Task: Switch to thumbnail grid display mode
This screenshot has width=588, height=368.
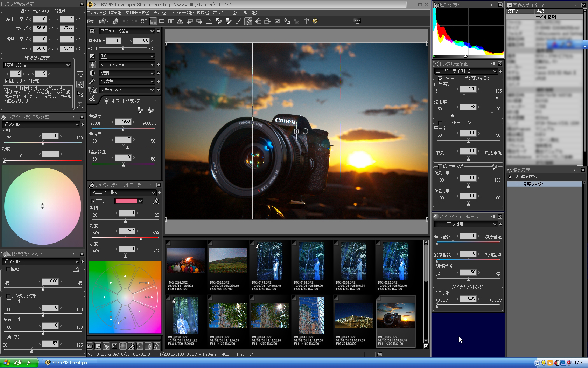Action: [x=144, y=21]
